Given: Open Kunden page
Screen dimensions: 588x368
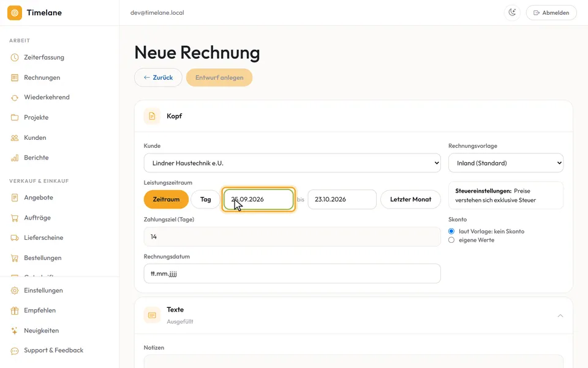Looking at the screenshot, I should click(x=35, y=138).
